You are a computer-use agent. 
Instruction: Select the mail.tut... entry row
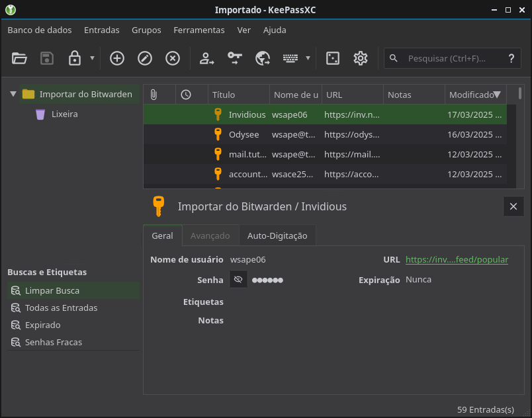(x=325, y=154)
